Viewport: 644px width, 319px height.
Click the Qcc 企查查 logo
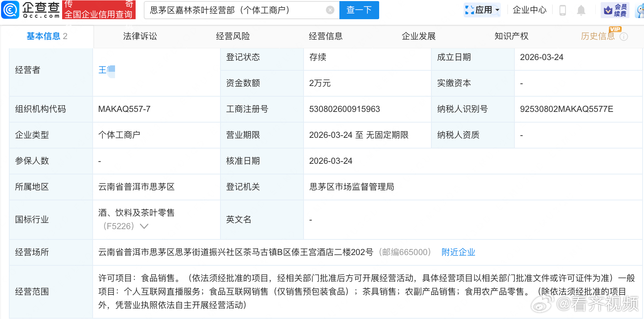coord(31,10)
